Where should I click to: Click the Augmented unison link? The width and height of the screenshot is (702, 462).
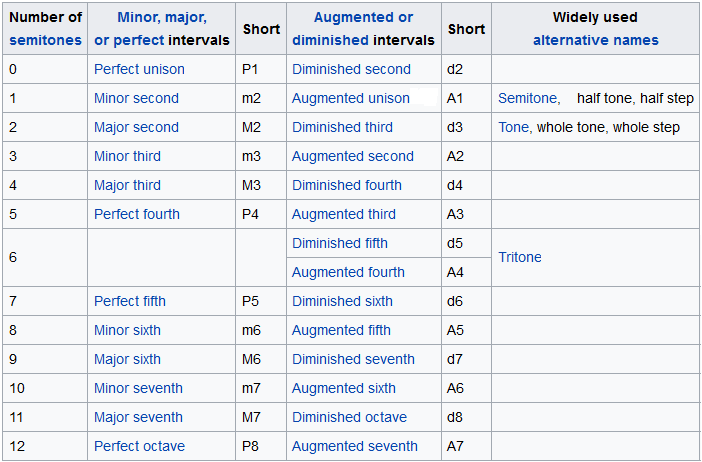350,98
